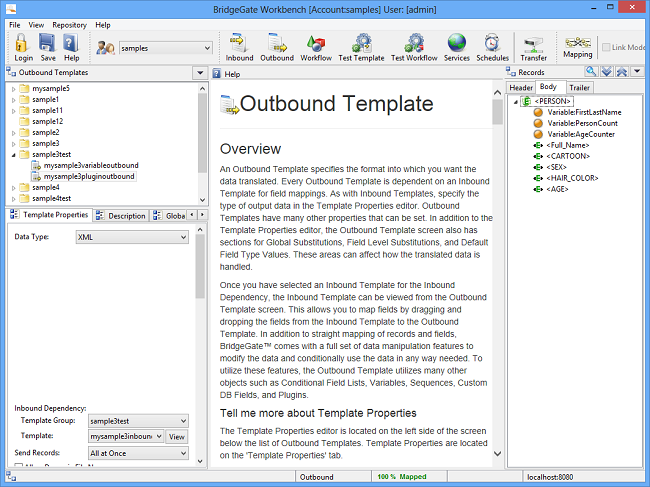Expand the mysample5 folder
Image resolution: width=650 pixels, height=487 pixels.
coord(13,89)
